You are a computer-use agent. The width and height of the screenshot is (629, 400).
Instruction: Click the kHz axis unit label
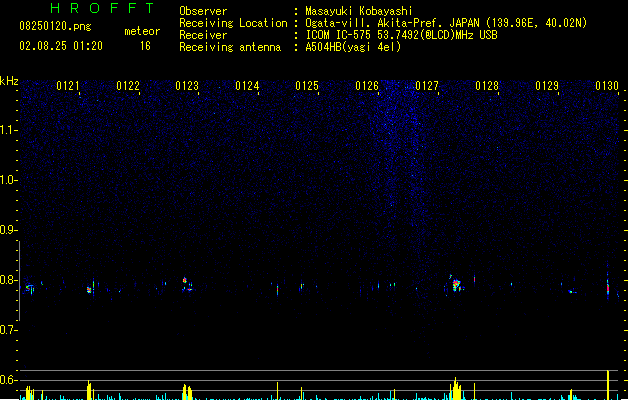9,81
